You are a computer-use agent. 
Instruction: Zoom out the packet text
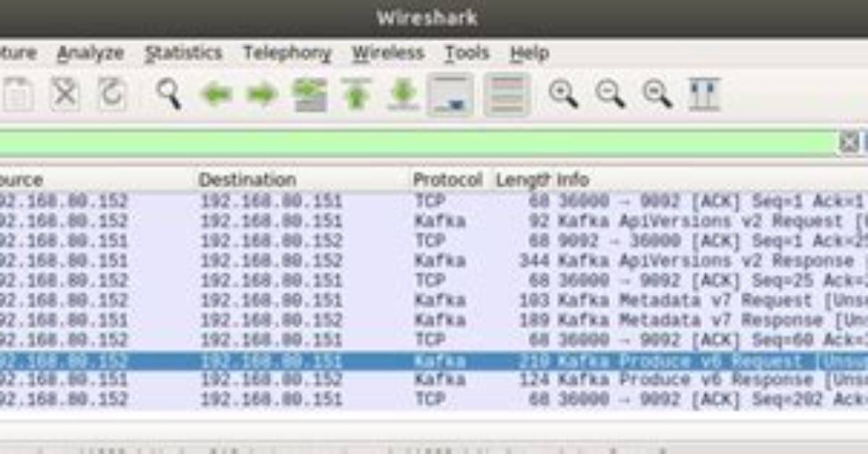(x=610, y=95)
